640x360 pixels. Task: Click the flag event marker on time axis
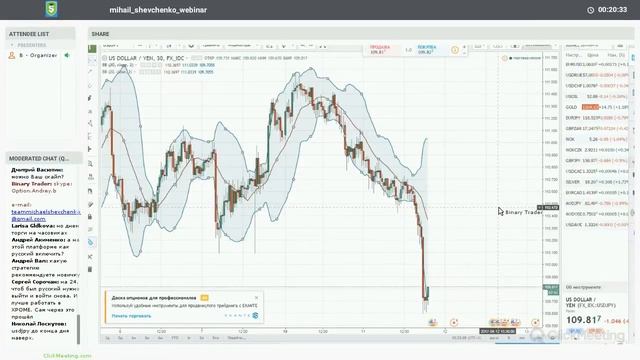(432, 322)
